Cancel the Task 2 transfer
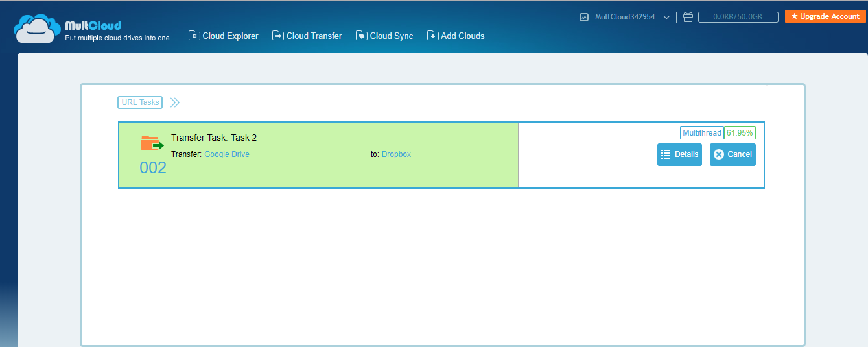Viewport: 868px width, 347px height. pos(733,154)
